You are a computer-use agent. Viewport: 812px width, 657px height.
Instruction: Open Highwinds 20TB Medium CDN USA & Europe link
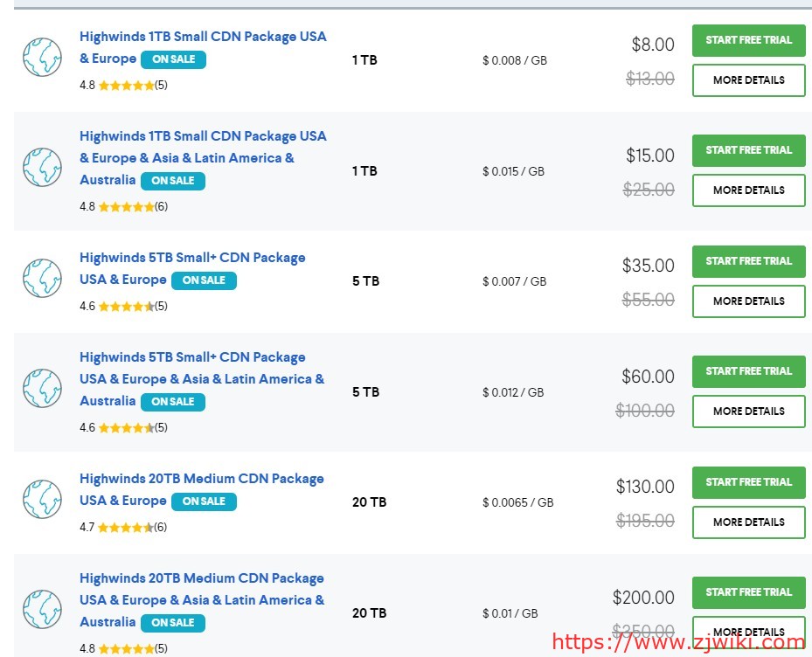pyautogui.click(x=201, y=479)
